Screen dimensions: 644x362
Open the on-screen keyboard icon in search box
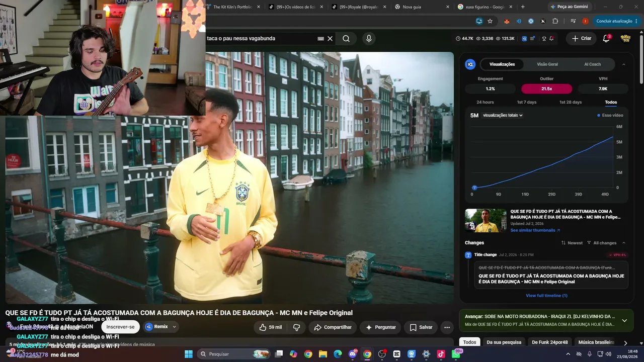click(320, 38)
